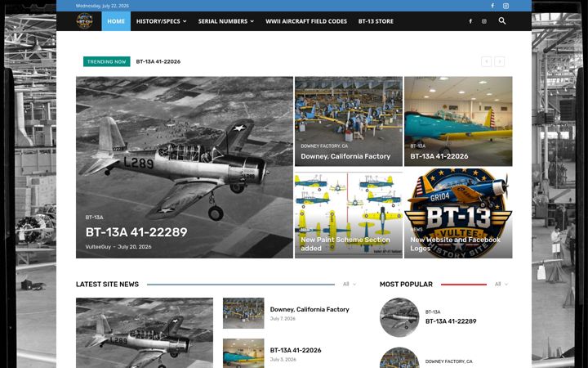
Task: Click the Latest Site News heading
Action: (107, 285)
